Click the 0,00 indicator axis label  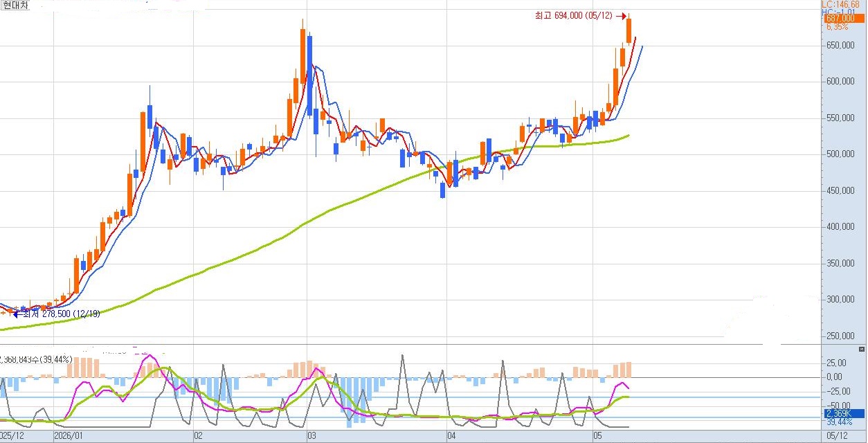point(833,377)
